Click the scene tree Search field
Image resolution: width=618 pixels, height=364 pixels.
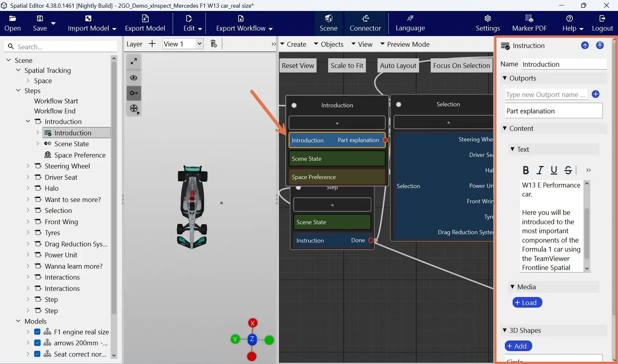61,47
